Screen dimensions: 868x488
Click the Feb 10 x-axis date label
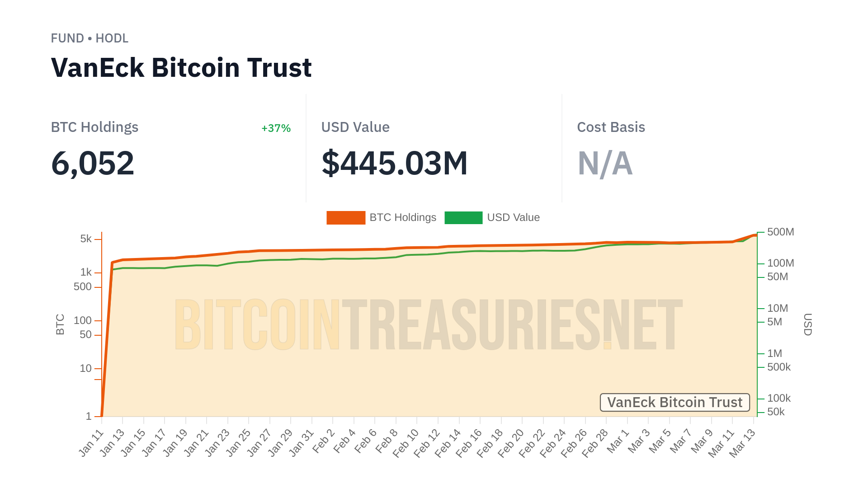[x=406, y=443]
